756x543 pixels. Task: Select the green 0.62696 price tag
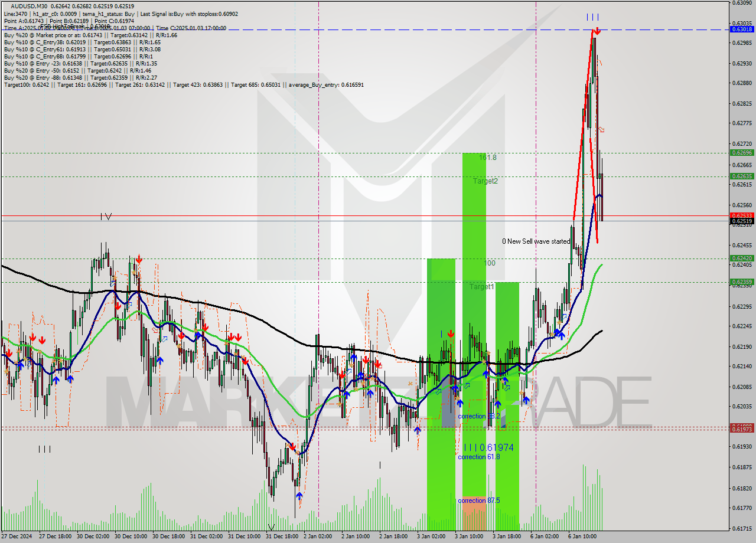742,152
